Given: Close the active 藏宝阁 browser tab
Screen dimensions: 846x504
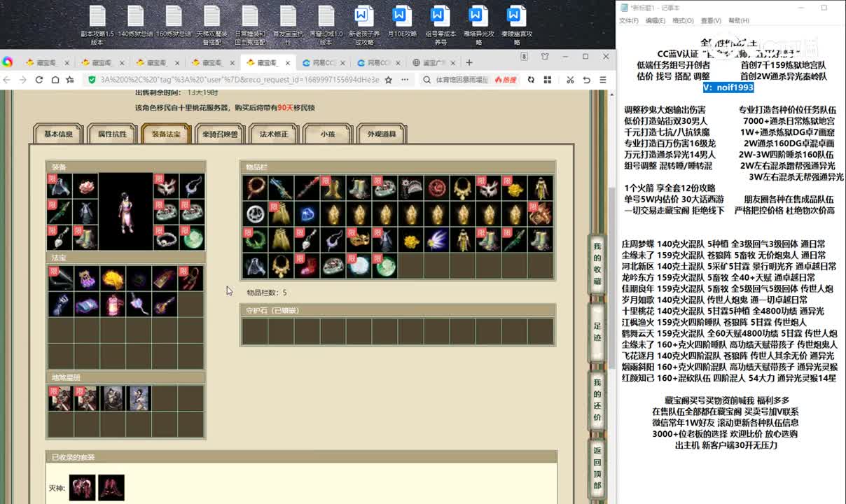Looking at the screenshot, I should coord(287,62).
